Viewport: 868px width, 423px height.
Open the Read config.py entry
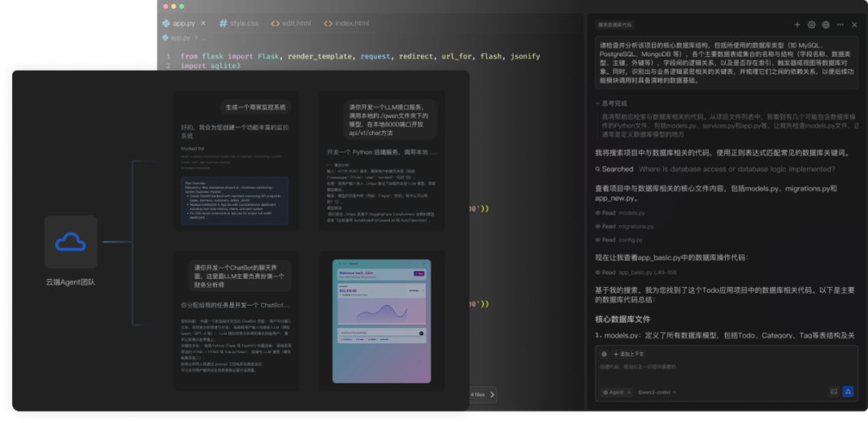(619, 240)
